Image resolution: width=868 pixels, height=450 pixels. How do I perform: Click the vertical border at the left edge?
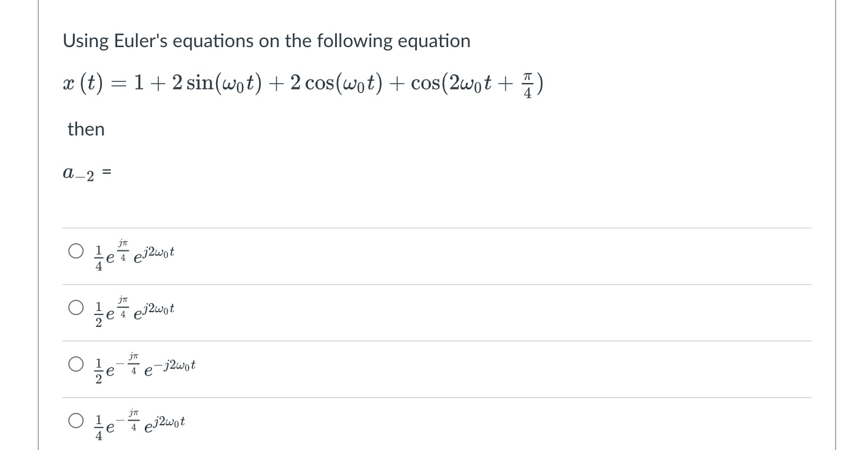coord(39,224)
